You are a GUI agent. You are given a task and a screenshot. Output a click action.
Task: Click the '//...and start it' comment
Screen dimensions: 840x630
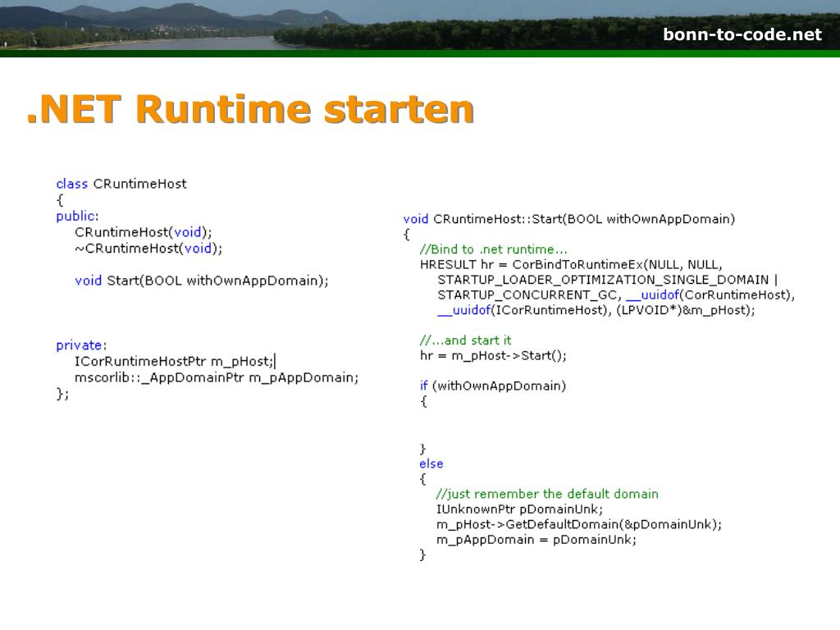(466, 340)
